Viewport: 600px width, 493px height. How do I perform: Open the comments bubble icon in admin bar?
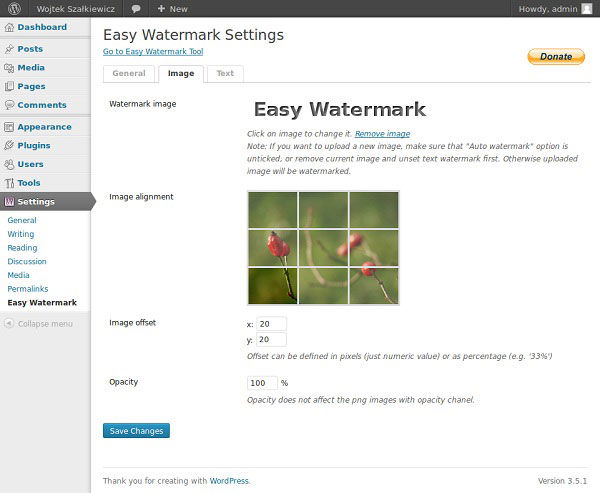tap(136, 8)
